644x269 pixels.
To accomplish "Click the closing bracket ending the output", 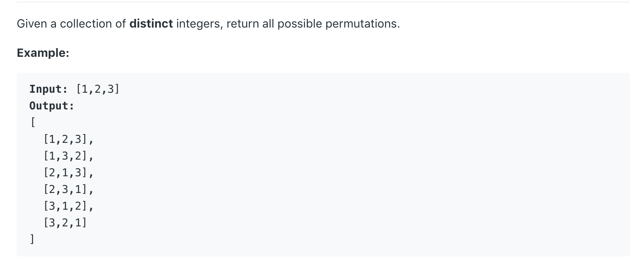I will [x=32, y=239].
